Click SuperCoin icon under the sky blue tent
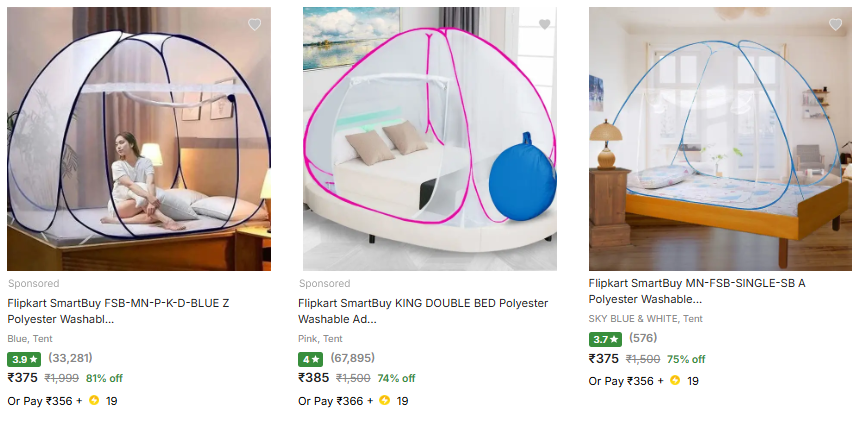This screenshot has height=429, width=862. click(x=675, y=381)
